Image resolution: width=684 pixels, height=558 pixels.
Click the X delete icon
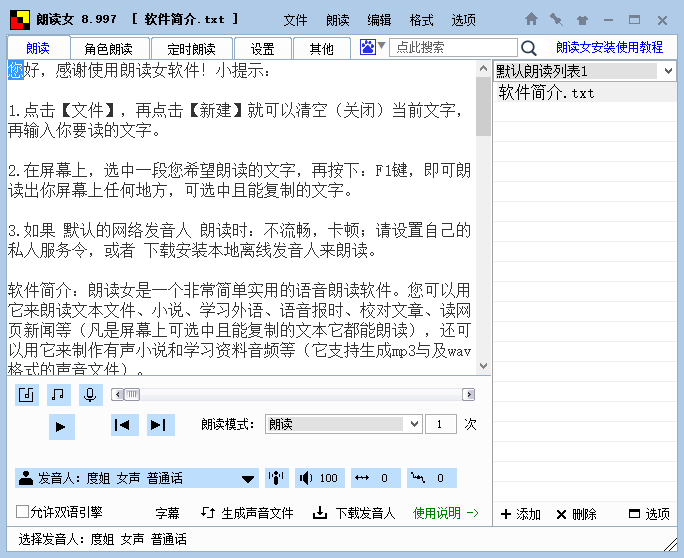(x=561, y=515)
